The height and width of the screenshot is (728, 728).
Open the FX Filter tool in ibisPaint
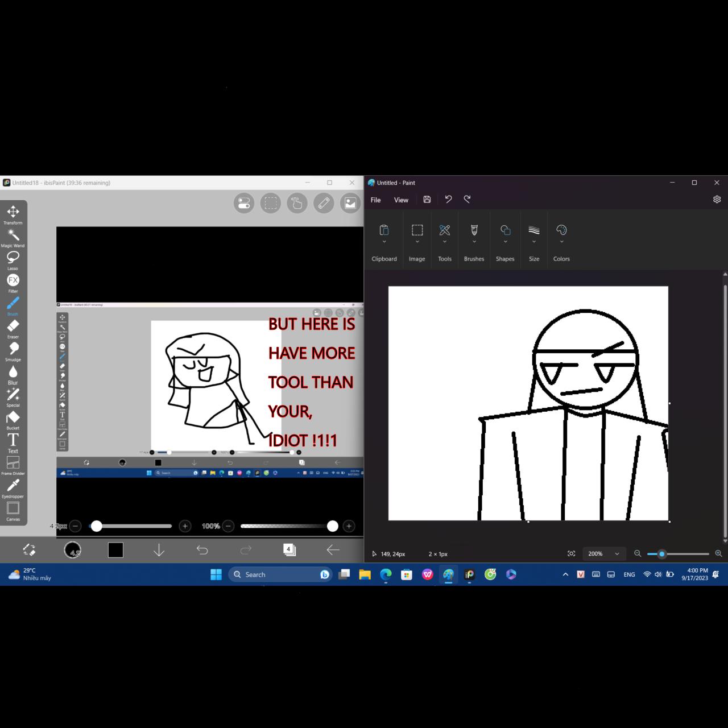click(x=13, y=280)
